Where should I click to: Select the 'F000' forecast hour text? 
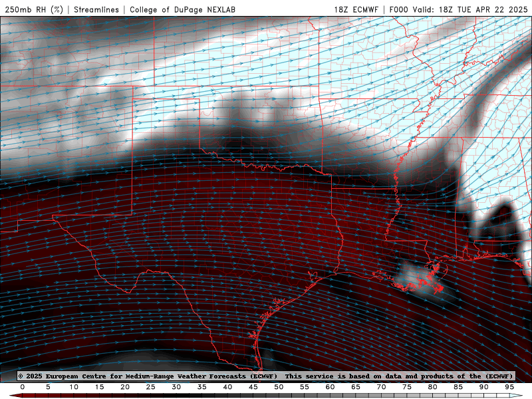399,9
